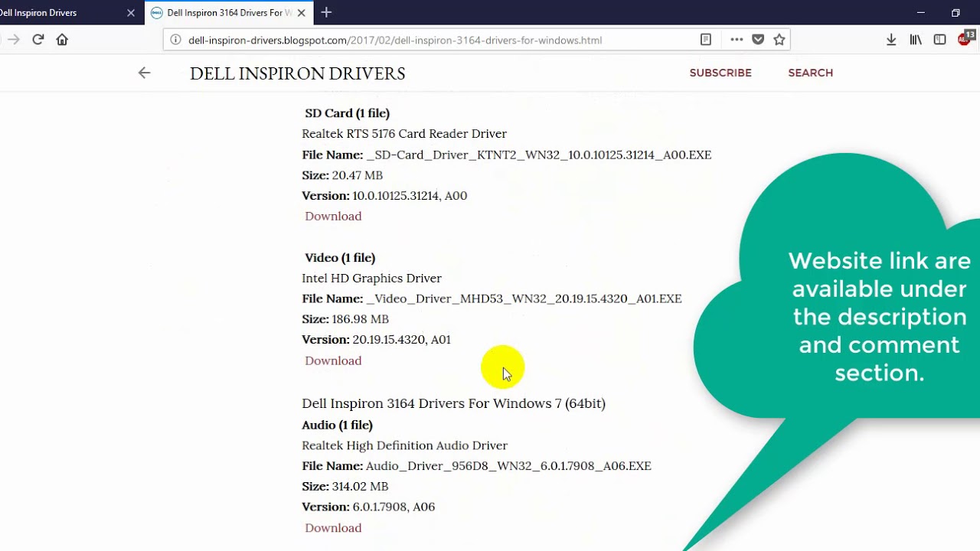Click the 'Size: 20.47 MB' line
The height and width of the screenshot is (551, 980).
(342, 175)
